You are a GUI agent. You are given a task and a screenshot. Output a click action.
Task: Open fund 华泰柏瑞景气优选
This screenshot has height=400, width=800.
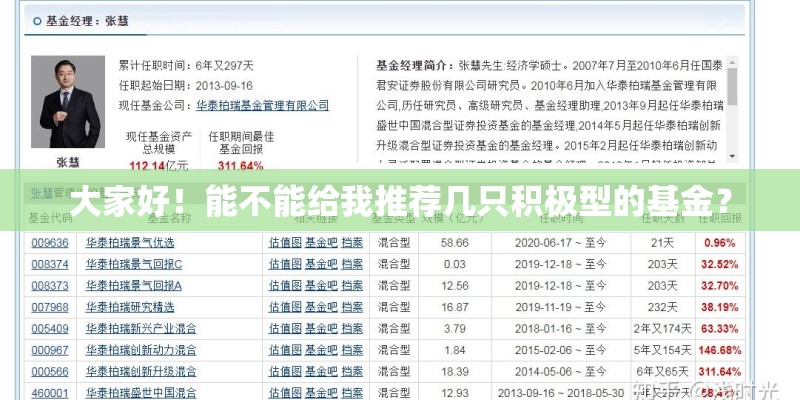pyautogui.click(x=130, y=243)
